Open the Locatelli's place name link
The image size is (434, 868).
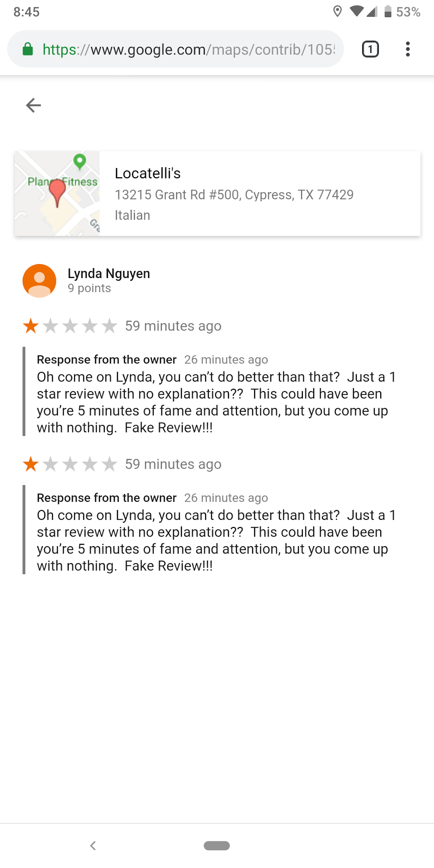(x=148, y=173)
